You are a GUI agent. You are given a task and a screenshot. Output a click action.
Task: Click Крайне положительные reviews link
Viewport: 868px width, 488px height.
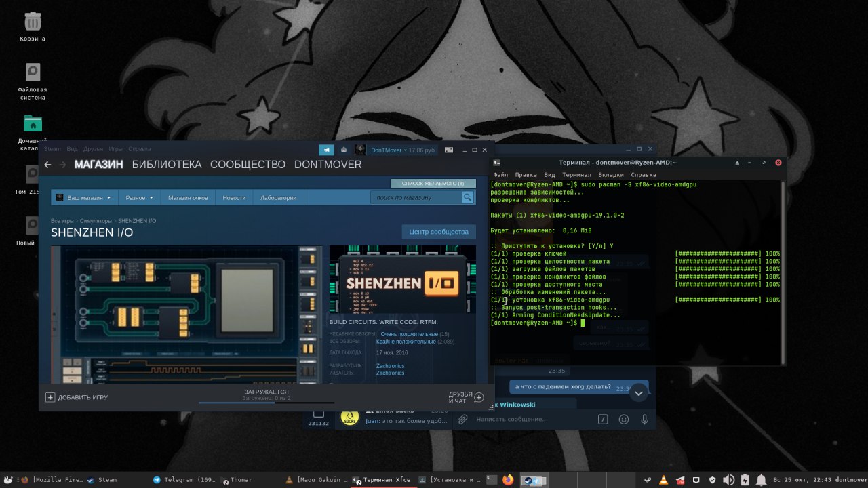pos(407,342)
